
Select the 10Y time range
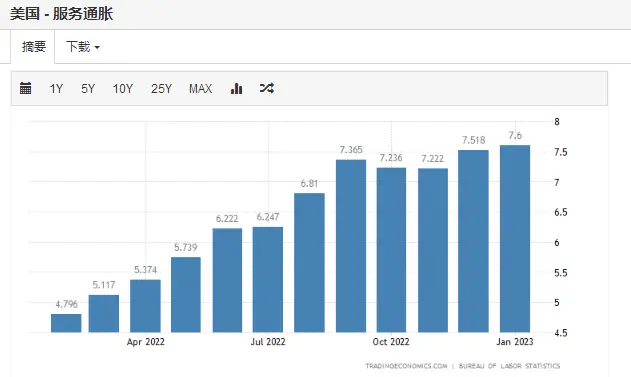123,89
